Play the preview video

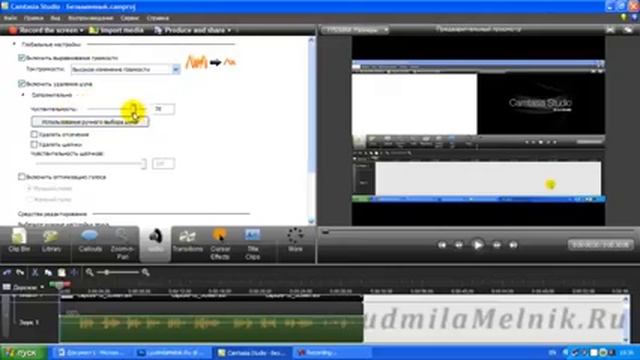tap(477, 245)
